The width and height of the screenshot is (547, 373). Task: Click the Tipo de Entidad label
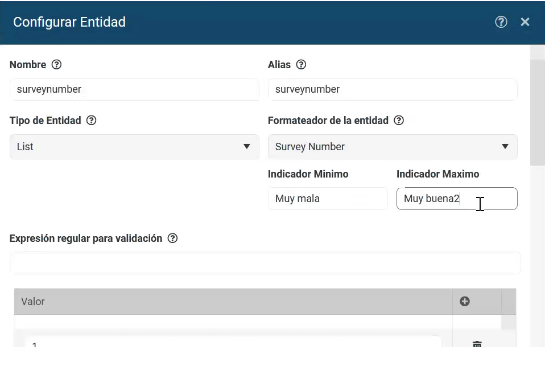pos(45,120)
